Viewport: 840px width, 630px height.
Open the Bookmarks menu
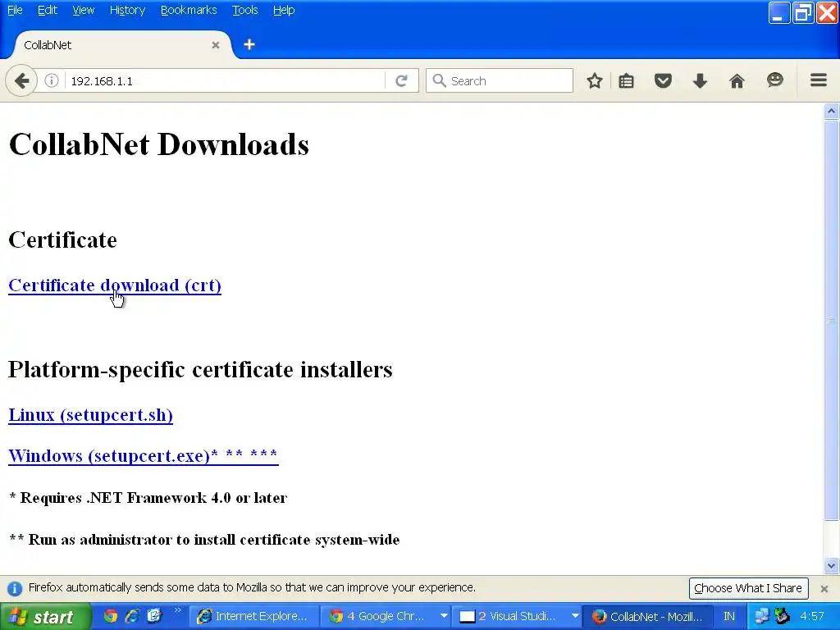[x=189, y=10]
